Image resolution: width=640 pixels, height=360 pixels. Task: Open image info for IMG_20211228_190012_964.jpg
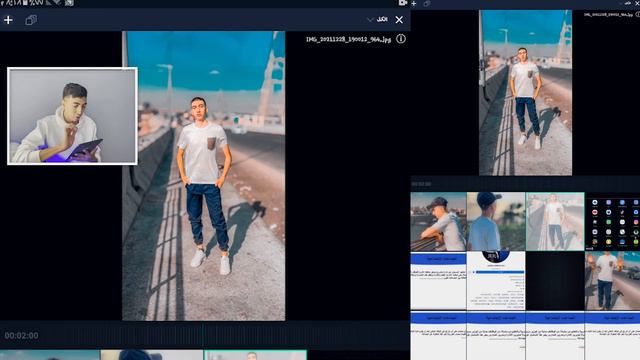(x=401, y=39)
